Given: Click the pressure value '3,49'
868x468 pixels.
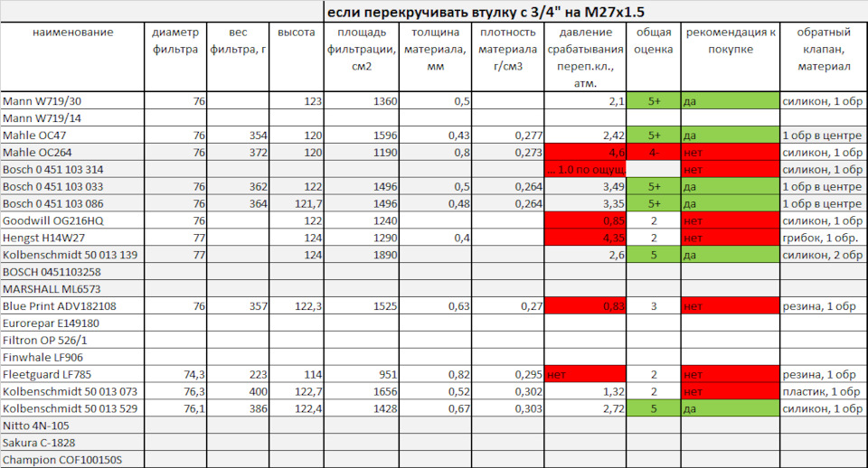Looking at the screenshot, I should point(585,186).
